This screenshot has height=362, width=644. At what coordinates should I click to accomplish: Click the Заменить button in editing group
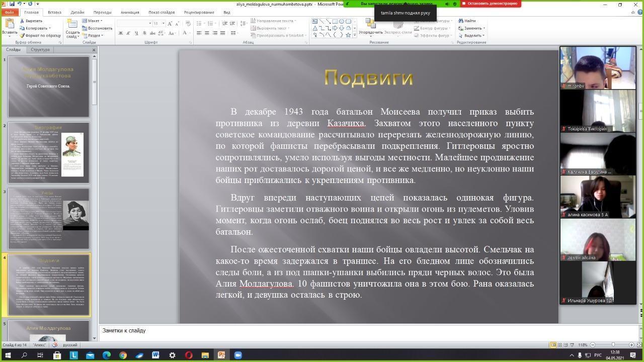472,28
